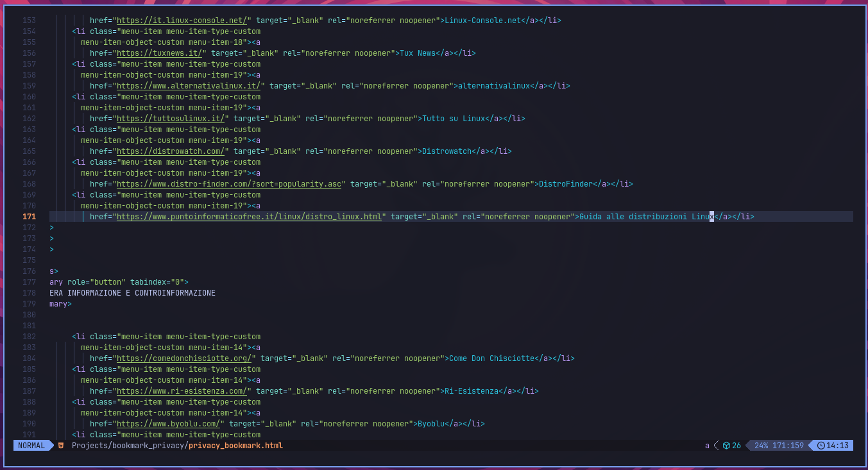Click the anchor text 'Come Don Chisciotte'
This screenshot has height=470, width=868.
tap(491, 358)
